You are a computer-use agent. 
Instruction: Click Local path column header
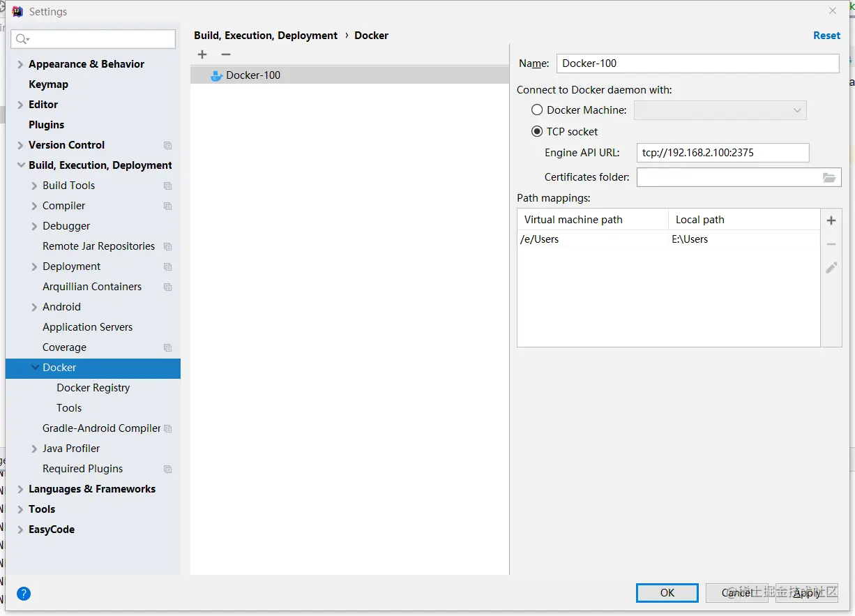[744, 220]
